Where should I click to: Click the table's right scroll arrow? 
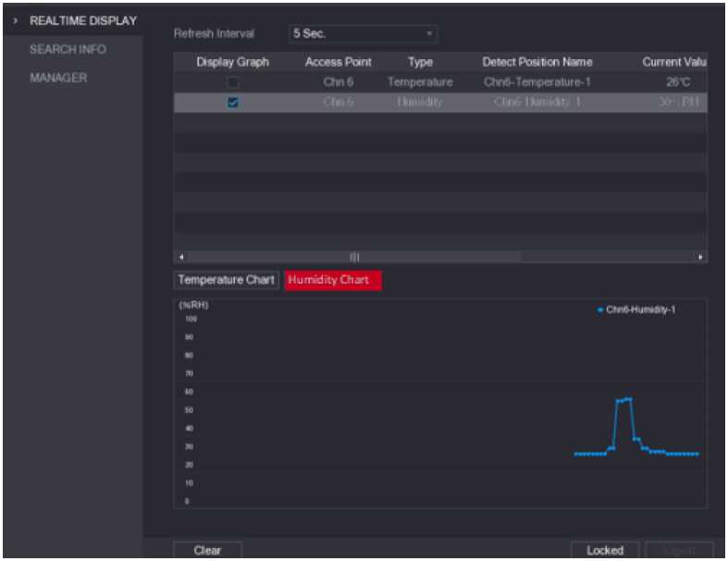(x=700, y=257)
